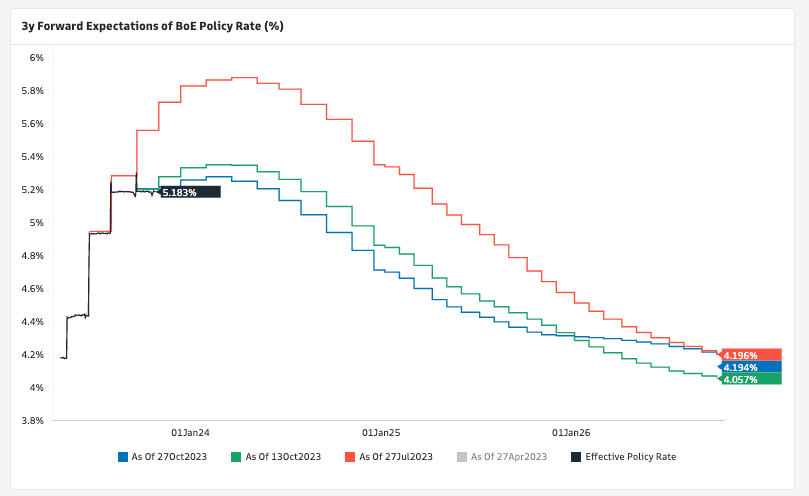Toggle the 'Effective Policy Rate' legend label
809x496 pixels.
point(630,457)
